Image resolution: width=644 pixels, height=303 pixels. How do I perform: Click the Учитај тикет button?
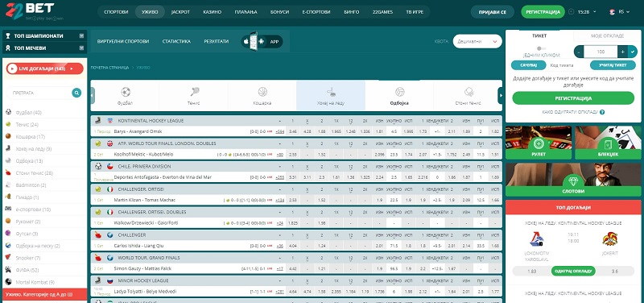click(x=612, y=65)
